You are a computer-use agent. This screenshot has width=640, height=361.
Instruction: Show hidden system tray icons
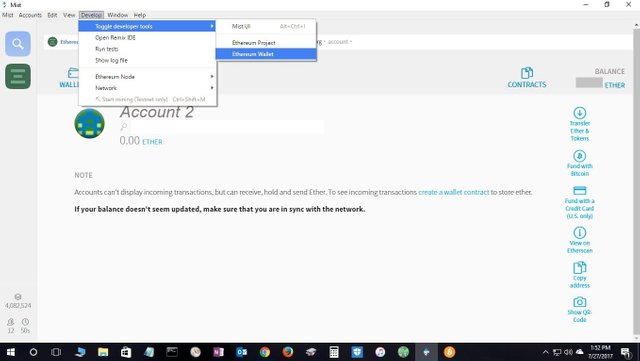[545, 352]
